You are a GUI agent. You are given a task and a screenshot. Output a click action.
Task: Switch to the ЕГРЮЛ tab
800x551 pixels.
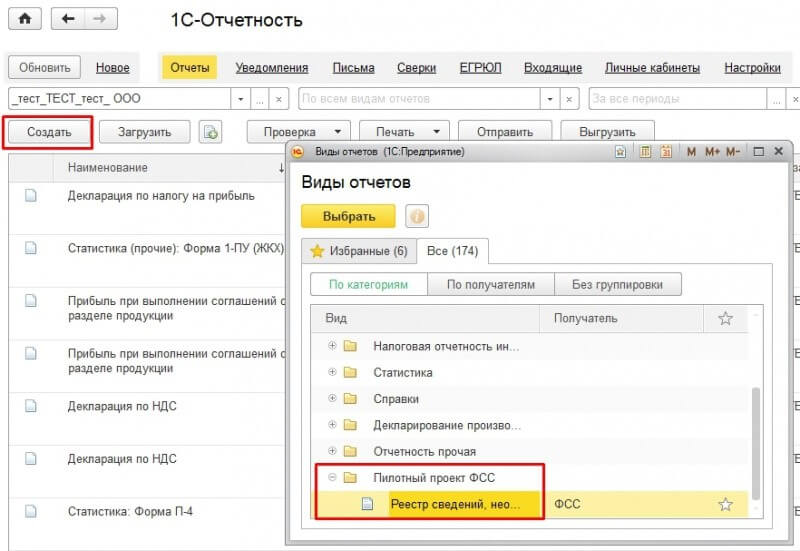point(480,68)
